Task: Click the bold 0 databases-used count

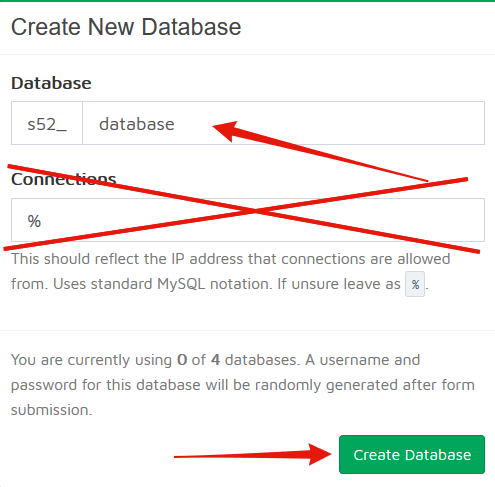Action: pos(182,360)
